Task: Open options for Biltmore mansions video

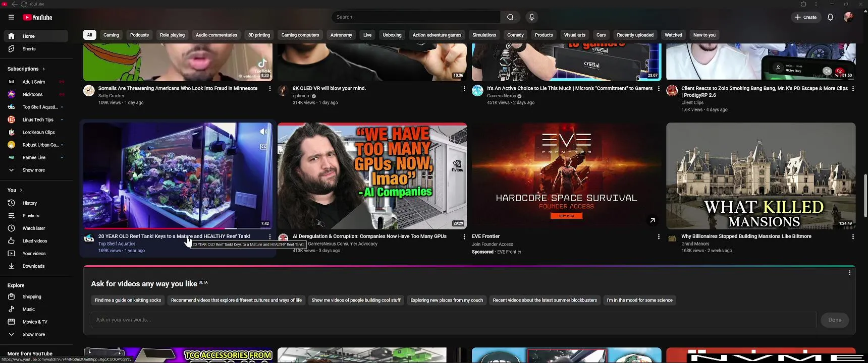Action: 853,236
